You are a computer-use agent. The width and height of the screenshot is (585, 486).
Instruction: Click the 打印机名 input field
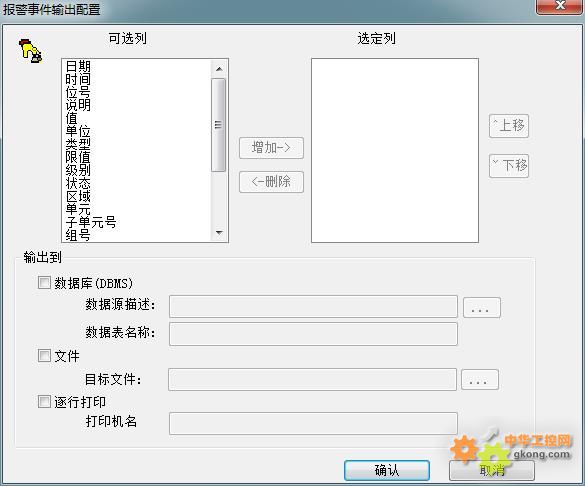tap(313, 423)
